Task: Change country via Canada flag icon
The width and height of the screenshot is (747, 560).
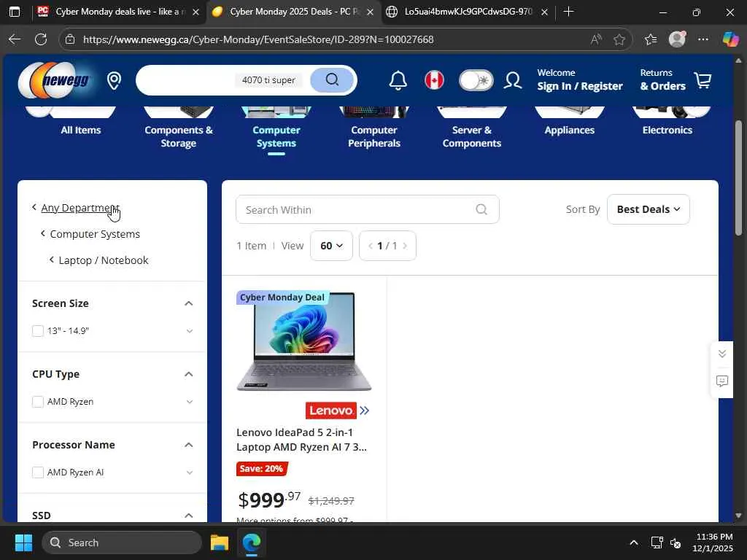Action: pos(434,80)
